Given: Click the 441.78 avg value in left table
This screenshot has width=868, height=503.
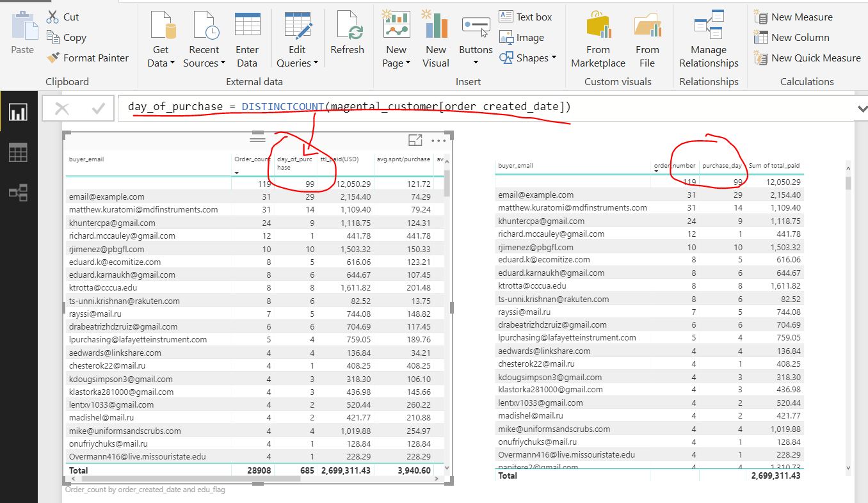Looking at the screenshot, I should point(418,236).
